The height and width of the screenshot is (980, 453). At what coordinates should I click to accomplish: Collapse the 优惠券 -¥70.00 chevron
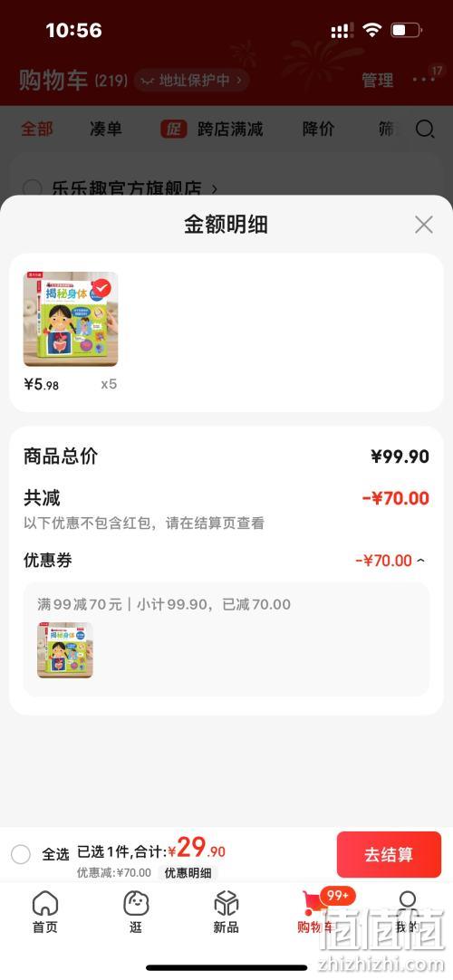pyautogui.click(x=420, y=560)
